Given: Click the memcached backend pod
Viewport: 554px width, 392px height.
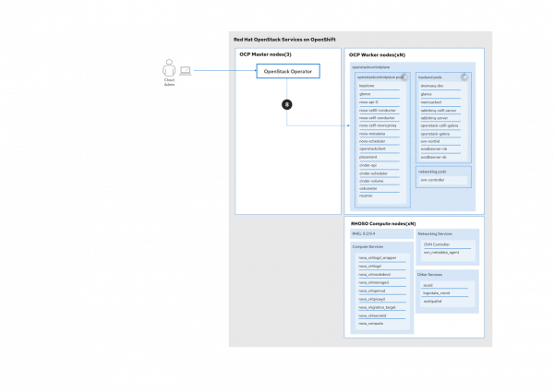Looking at the screenshot, I should tap(432, 101).
